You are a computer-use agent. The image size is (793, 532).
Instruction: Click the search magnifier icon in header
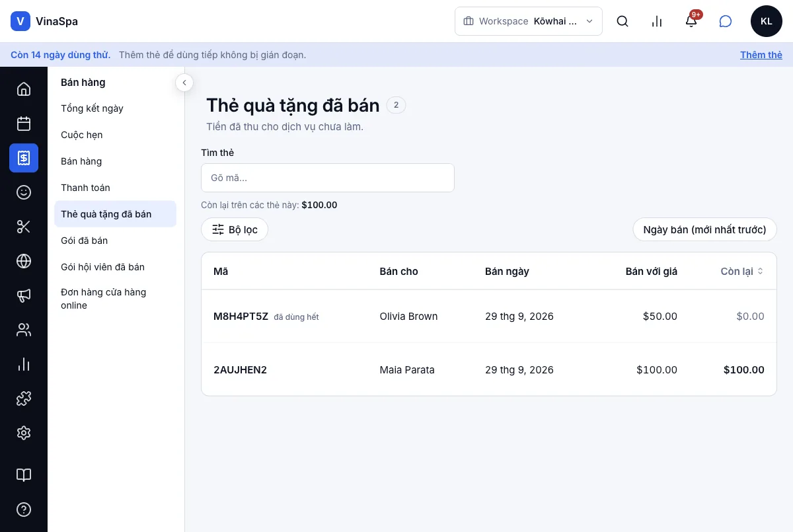click(x=623, y=21)
